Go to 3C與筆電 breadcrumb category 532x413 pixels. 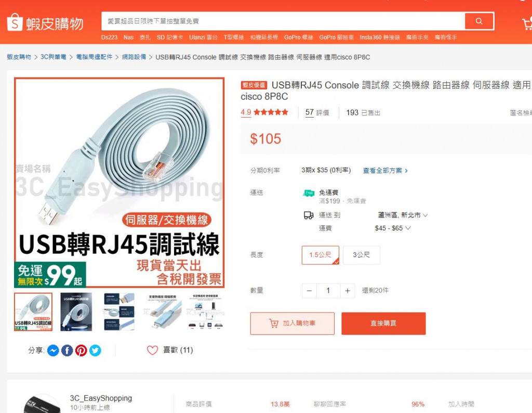point(54,57)
